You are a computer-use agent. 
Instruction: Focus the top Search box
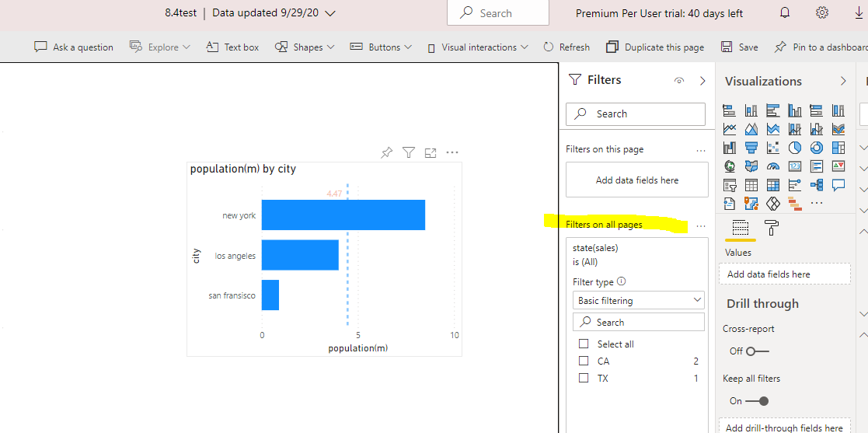click(498, 13)
